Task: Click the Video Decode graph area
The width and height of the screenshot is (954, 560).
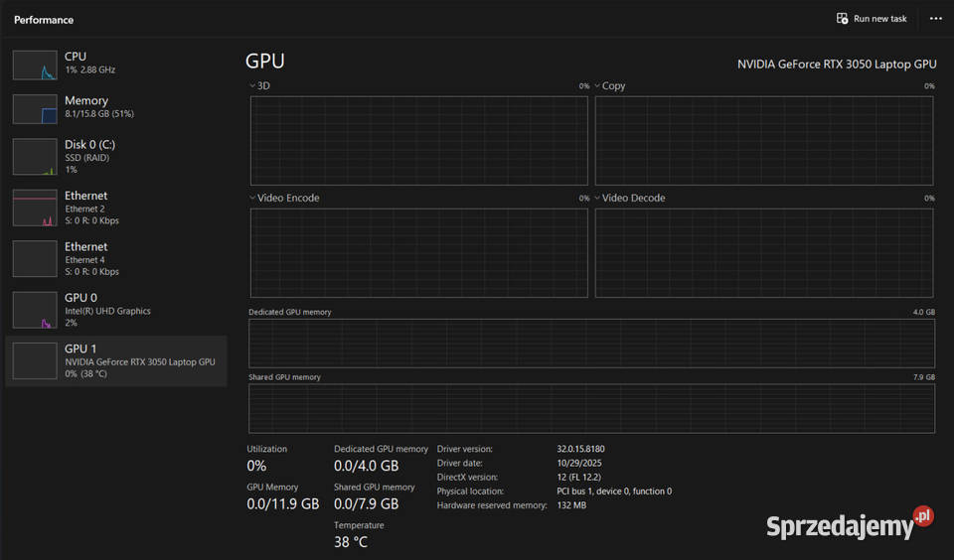Action: [764, 252]
